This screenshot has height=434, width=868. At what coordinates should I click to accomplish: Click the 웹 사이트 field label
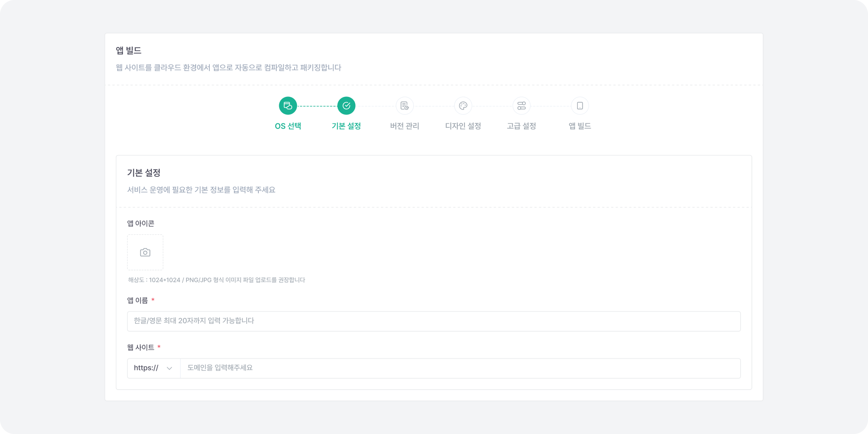click(x=141, y=348)
